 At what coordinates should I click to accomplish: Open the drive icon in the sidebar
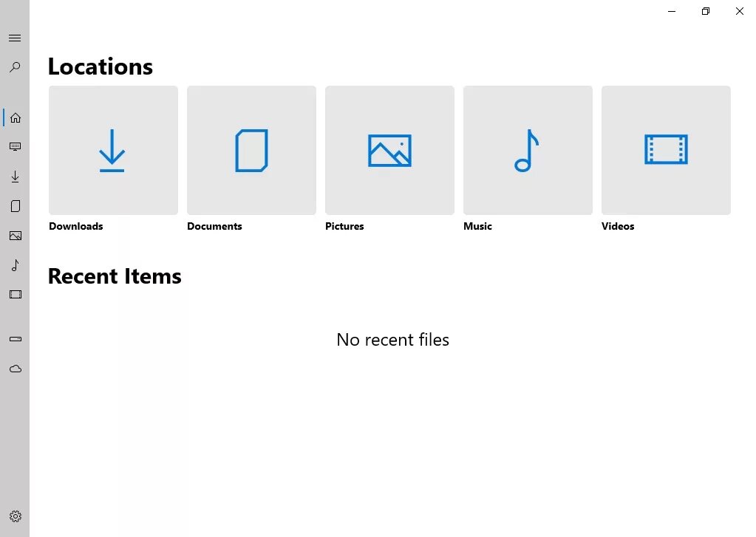[x=15, y=338]
